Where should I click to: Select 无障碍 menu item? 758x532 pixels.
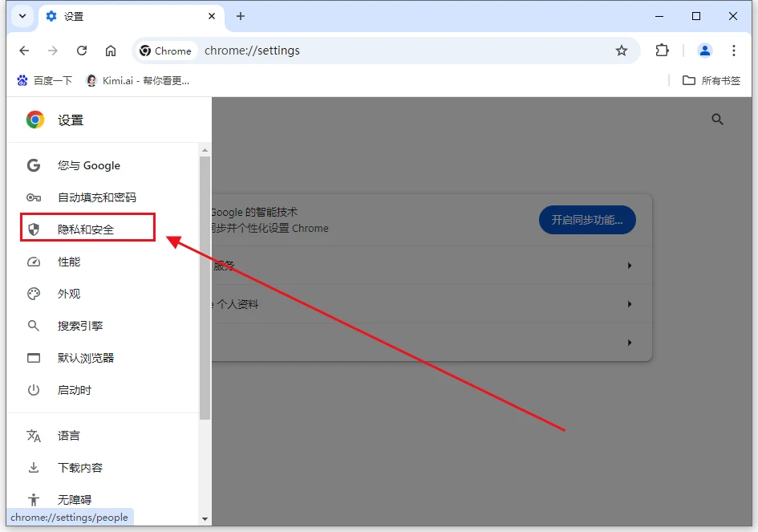pyautogui.click(x=103, y=499)
